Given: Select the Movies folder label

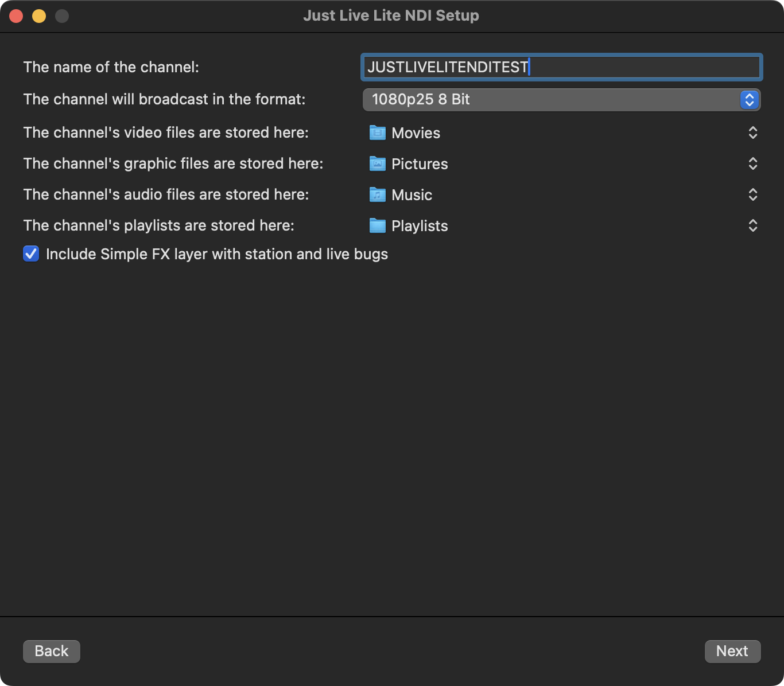Looking at the screenshot, I should [x=416, y=133].
